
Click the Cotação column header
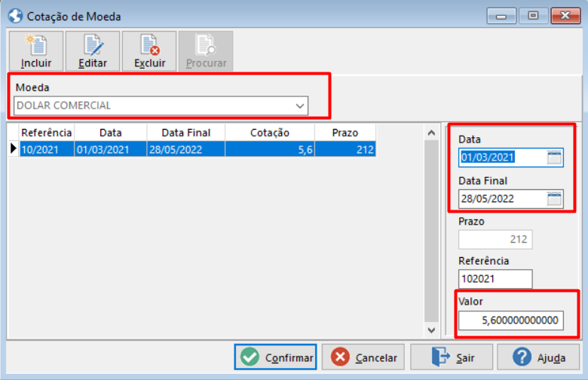point(270,133)
